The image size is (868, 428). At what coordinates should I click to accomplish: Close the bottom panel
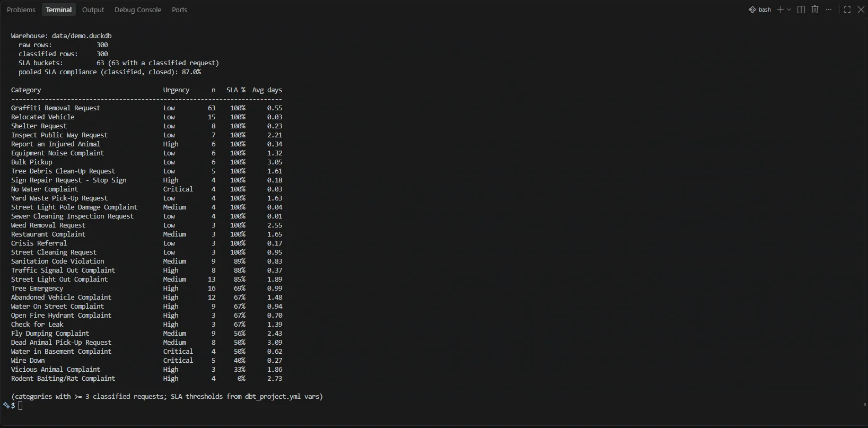861,10
